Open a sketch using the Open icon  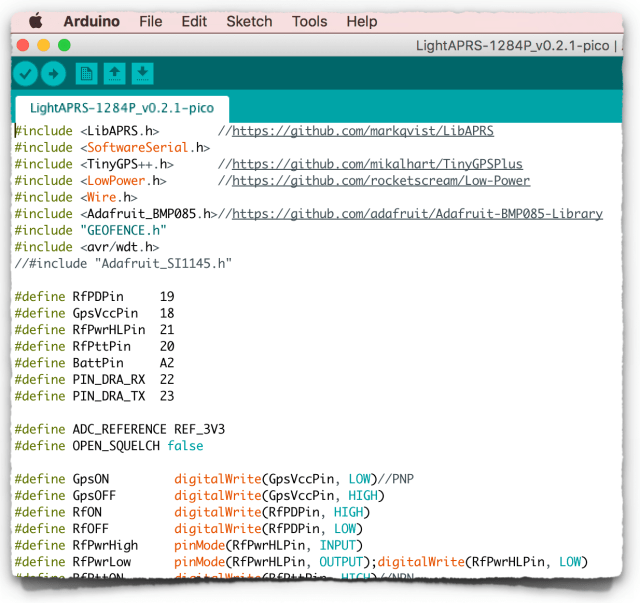coord(115,73)
